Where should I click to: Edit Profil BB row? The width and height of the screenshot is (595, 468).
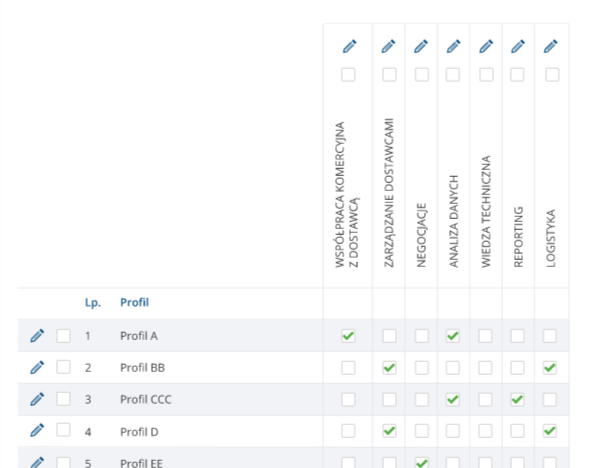coord(37,367)
